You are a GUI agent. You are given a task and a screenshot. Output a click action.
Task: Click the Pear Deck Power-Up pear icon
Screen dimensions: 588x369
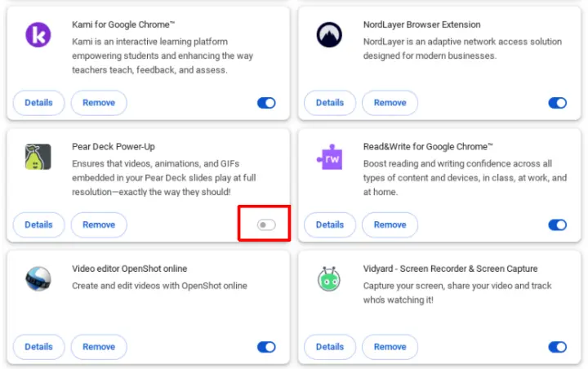[38, 157]
